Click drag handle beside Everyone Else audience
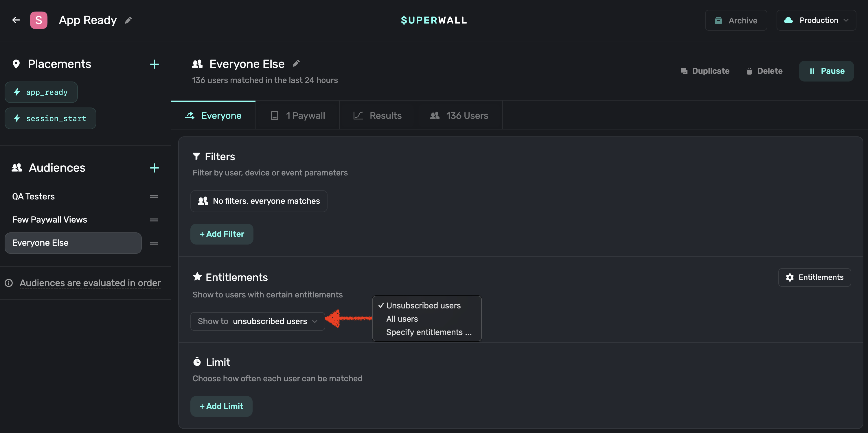The width and height of the screenshot is (868, 433). (154, 243)
